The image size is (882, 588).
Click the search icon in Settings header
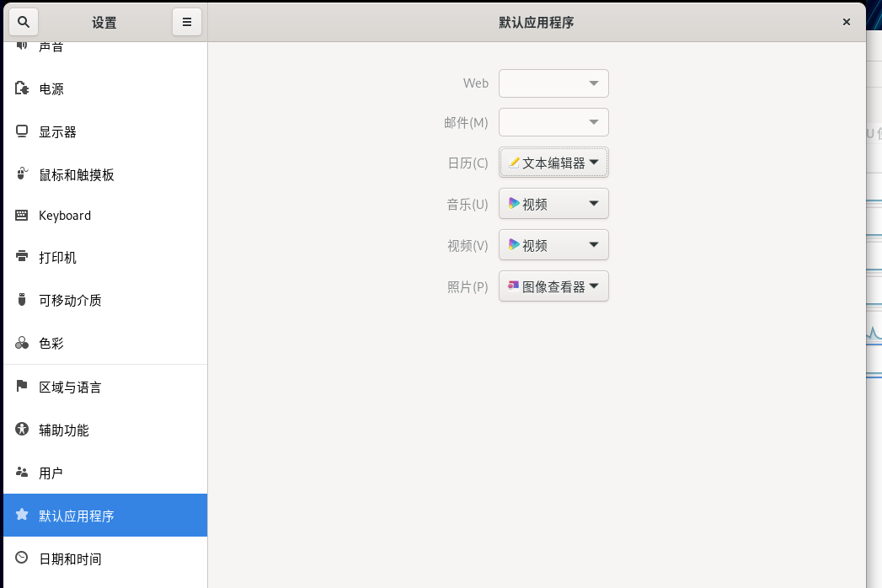click(x=24, y=22)
